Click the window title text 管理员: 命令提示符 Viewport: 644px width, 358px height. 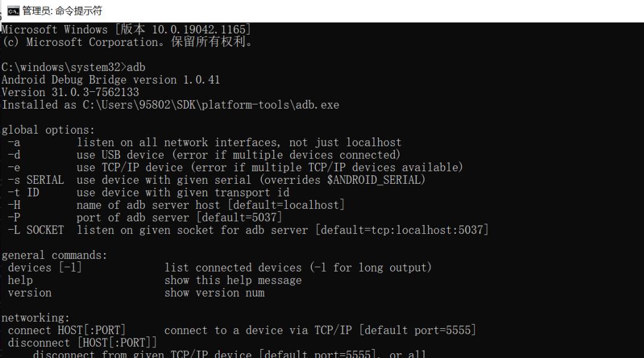(62, 11)
